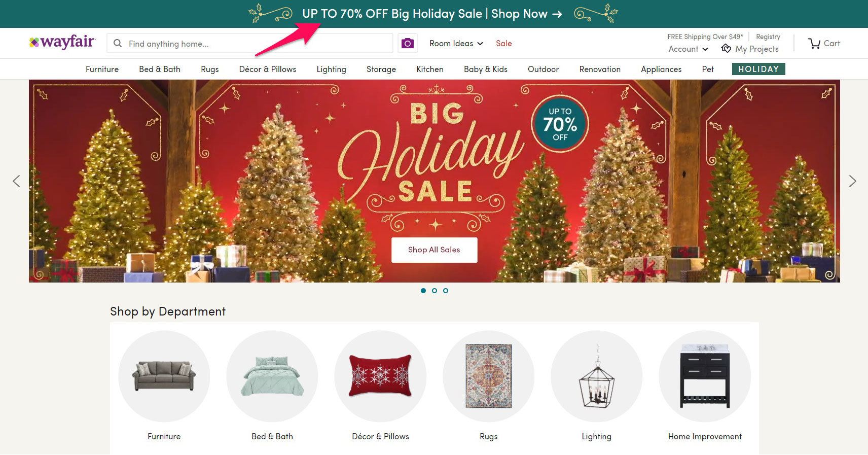The height and width of the screenshot is (455, 868).
Task: Select the second carousel dot
Action: click(435, 291)
